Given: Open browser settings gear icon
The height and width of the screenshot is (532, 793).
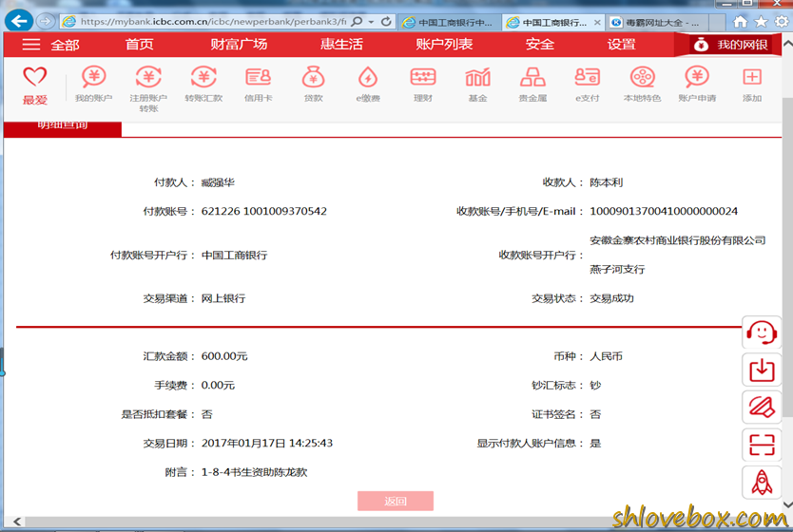Looking at the screenshot, I should (x=782, y=22).
